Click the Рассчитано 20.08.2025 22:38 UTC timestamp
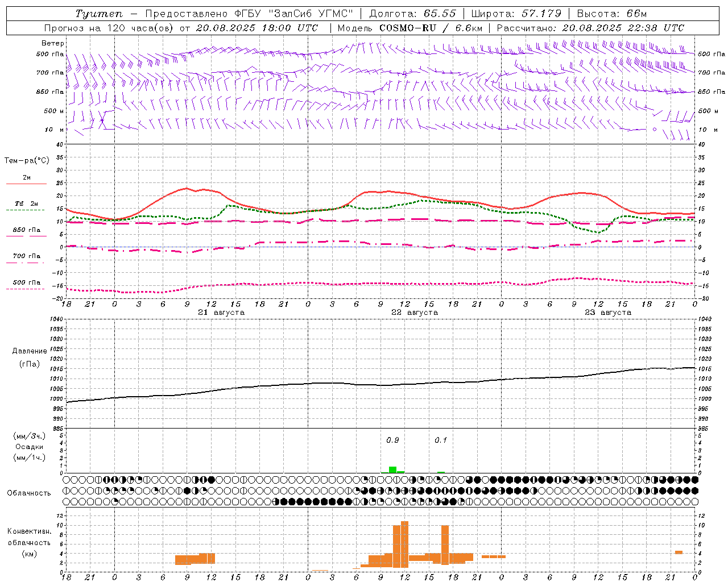This screenshot has width=728, height=582. [x=591, y=28]
